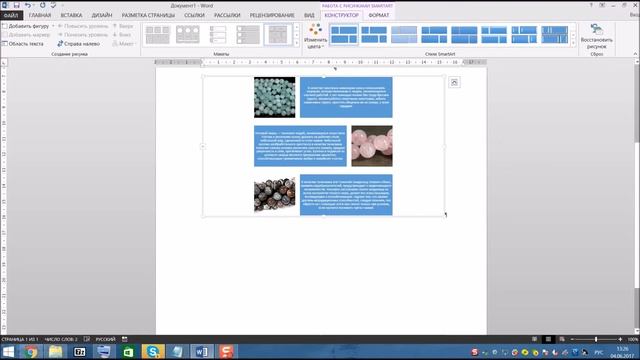Select the fifth highlighted layout thumbnail

(x=278, y=34)
